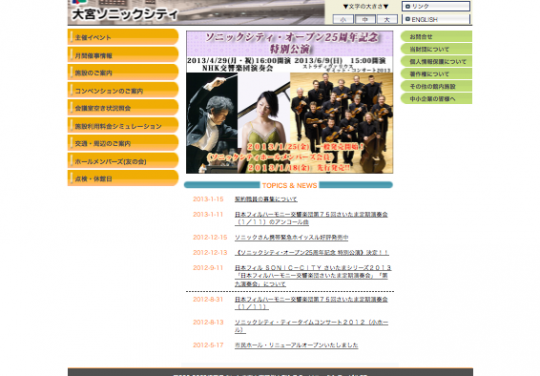The image size is (540, 376).
Task: Open the リンク link button
Action: tap(436, 6)
